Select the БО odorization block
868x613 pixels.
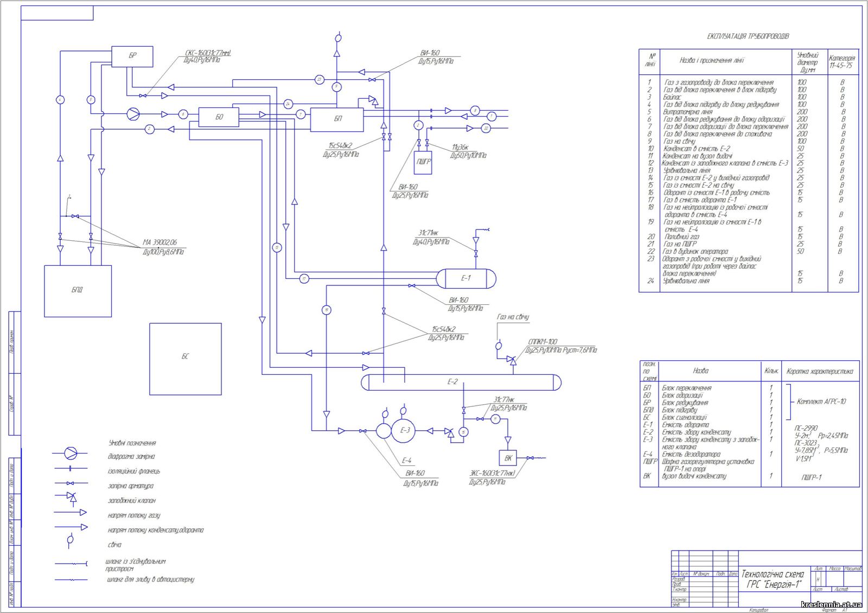[219, 117]
